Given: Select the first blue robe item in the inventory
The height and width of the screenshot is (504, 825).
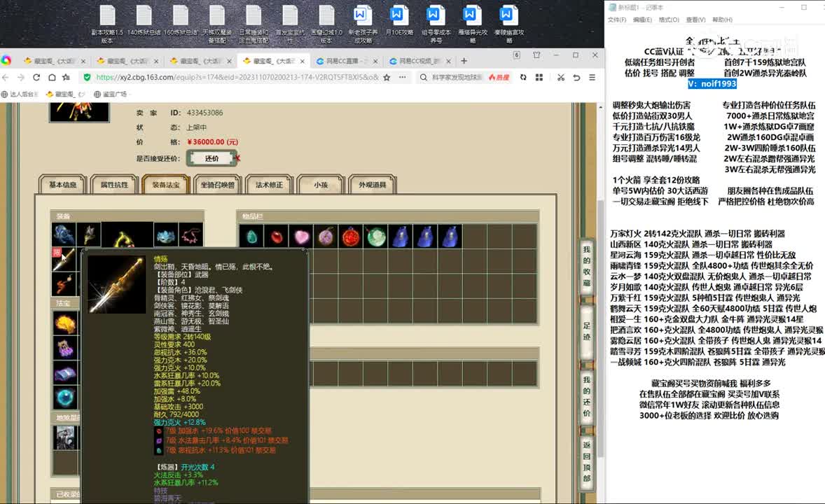Looking at the screenshot, I should (x=401, y=237).
